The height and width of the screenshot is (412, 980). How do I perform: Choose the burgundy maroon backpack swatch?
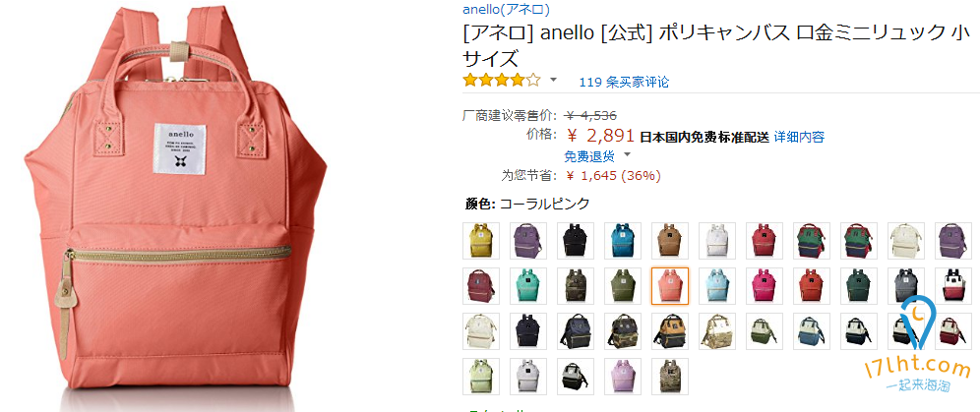pyautogui.click(x=480, y=286)
